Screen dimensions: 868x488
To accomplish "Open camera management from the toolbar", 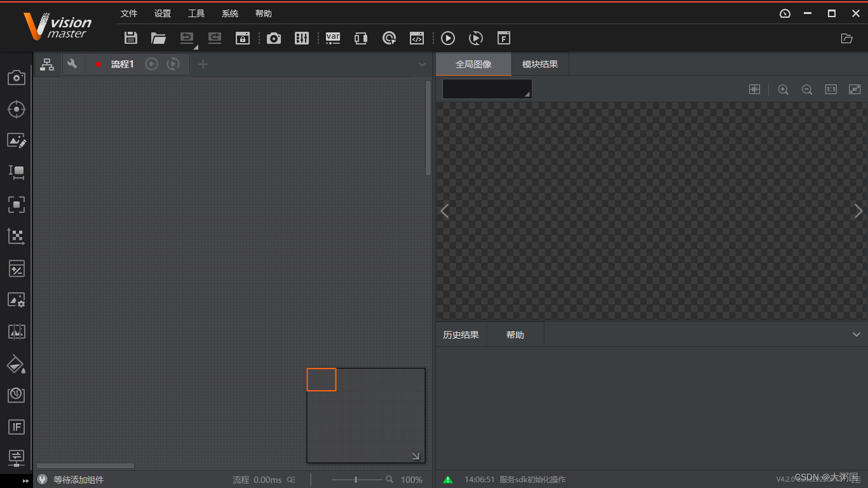I will coord(274,38).
